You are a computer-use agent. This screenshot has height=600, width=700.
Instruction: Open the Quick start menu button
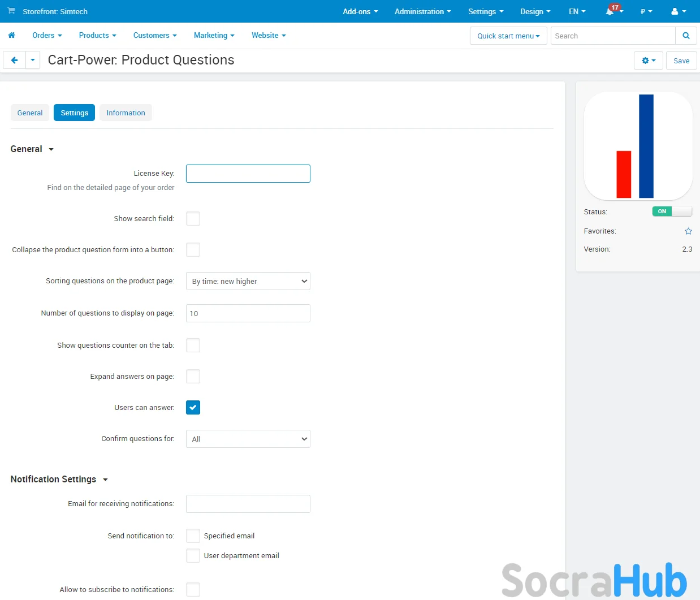click(508, 36)
